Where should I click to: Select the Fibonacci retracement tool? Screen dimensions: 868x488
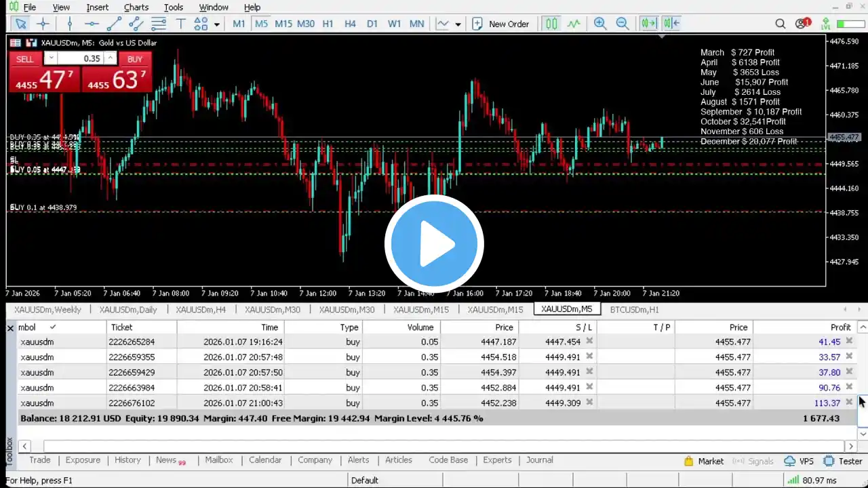[159, 24]
